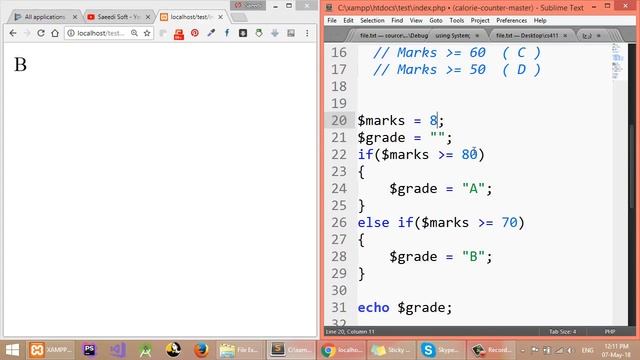The width and height of the screenshot is (640, 360).
Task: Click the blue download arrow extension
Action: (275, 33)
